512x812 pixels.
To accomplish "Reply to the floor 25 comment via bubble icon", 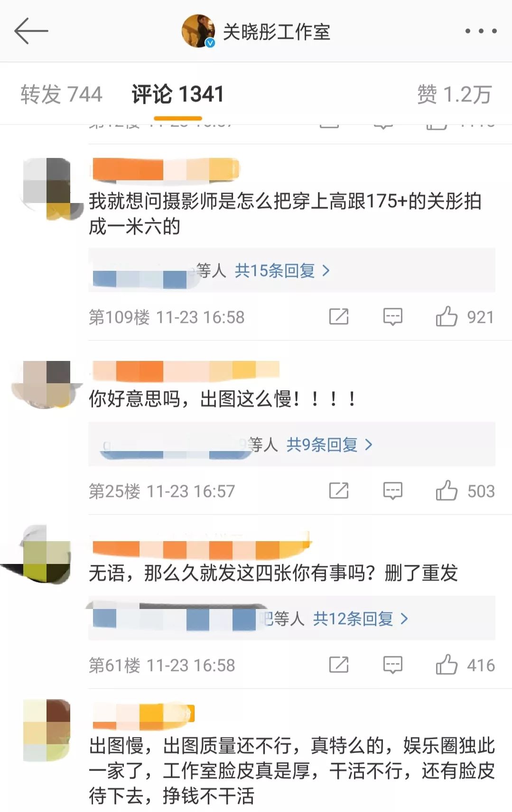I will click(393, 491).
